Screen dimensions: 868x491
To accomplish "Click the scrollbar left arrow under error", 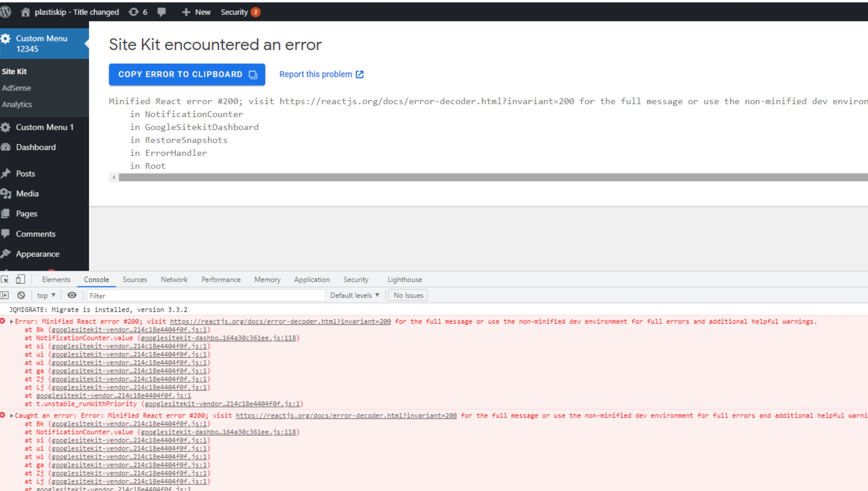I will pyautogui.click(x=114, y=177).
